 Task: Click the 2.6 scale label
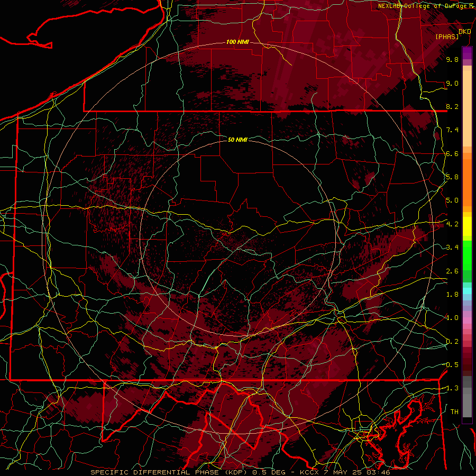click(x=452, y=271)
